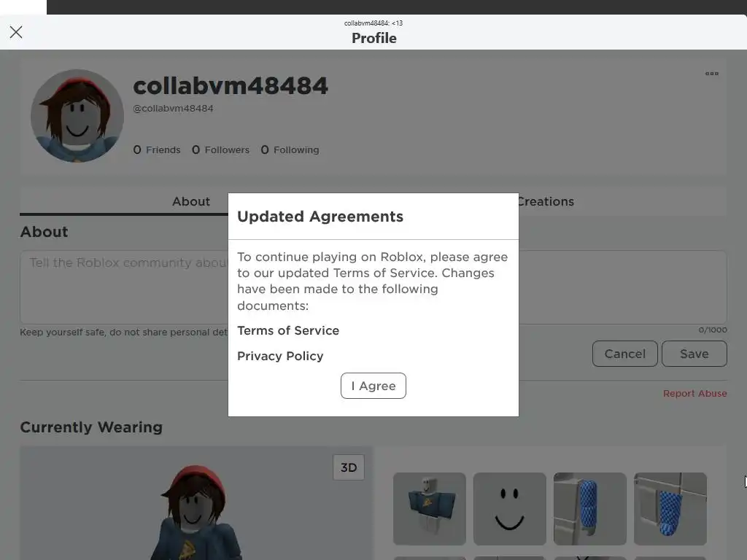Open the blue checkered arm item (third thumbnail)
This screenshot has width=747, height=560.
click(589, 508)
